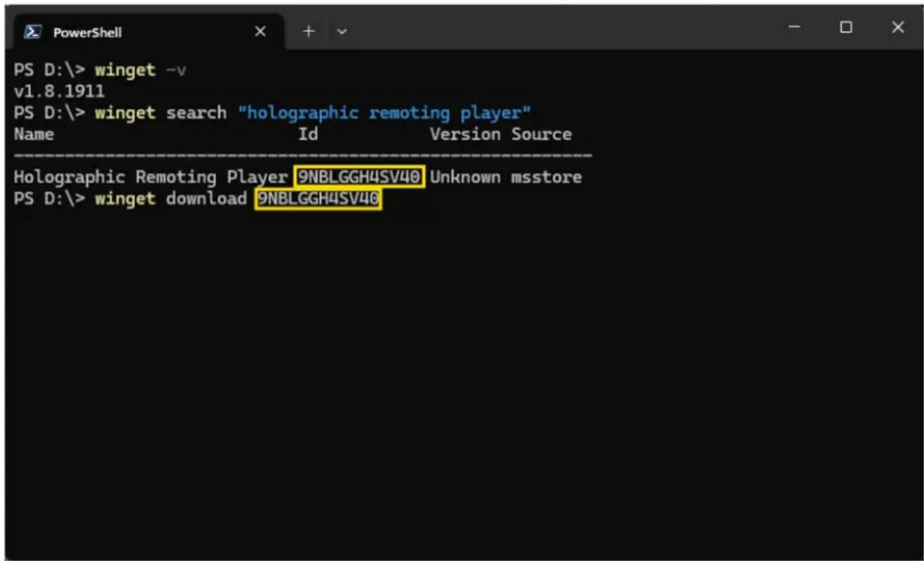Click 'winget search' command text
Viewport: 924px width, 561px height.
coord(161,113)
